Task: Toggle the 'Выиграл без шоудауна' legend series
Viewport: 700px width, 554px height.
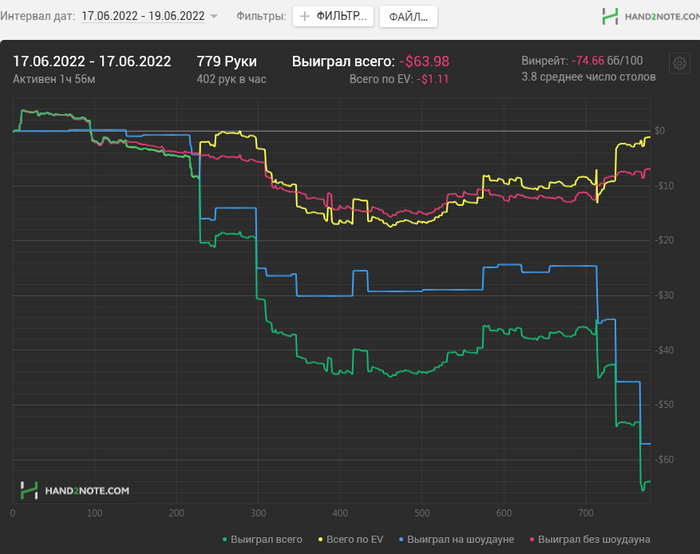Action: 590,539
